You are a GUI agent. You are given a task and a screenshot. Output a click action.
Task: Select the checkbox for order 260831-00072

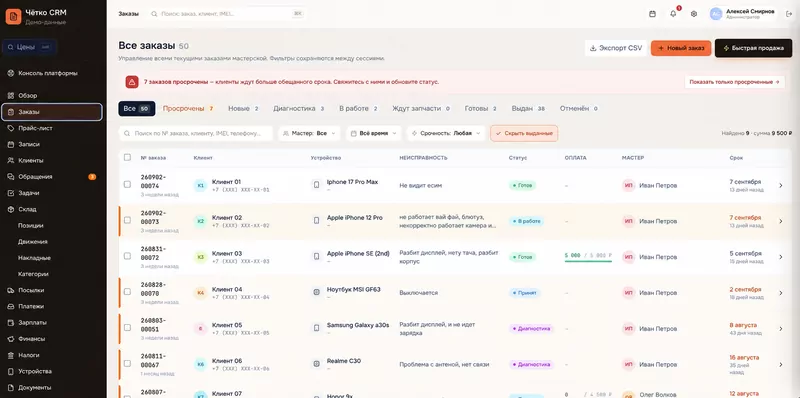coord(127,256)
